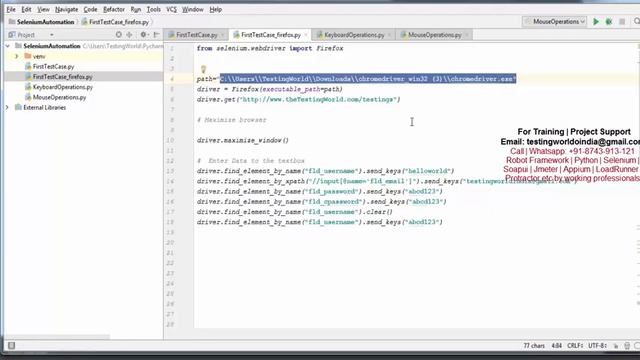
Task: Switch to the MouseOperations.py editor tab
Action: pyautogui.click(x=434, y=35)
